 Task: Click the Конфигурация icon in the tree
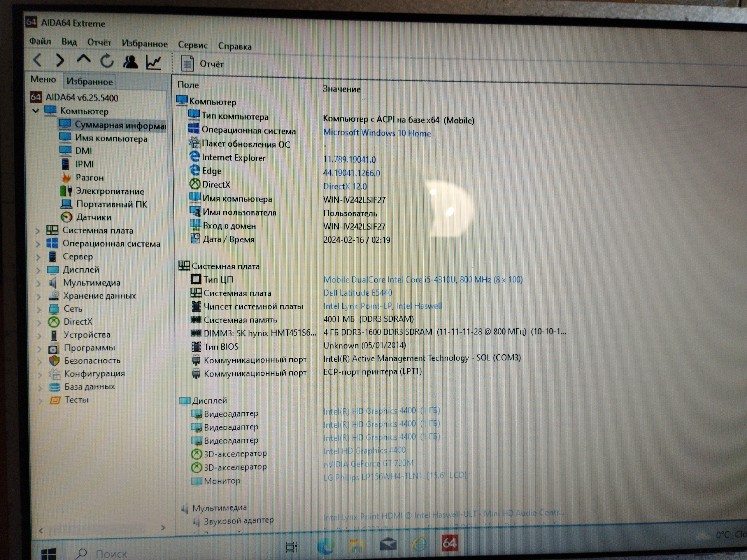click(x=54, y=374)
